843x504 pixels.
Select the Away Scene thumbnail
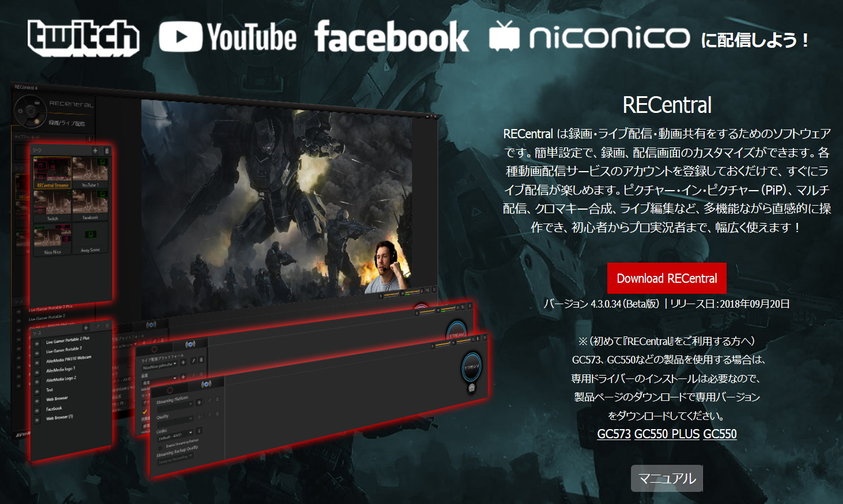pos(90,237)
